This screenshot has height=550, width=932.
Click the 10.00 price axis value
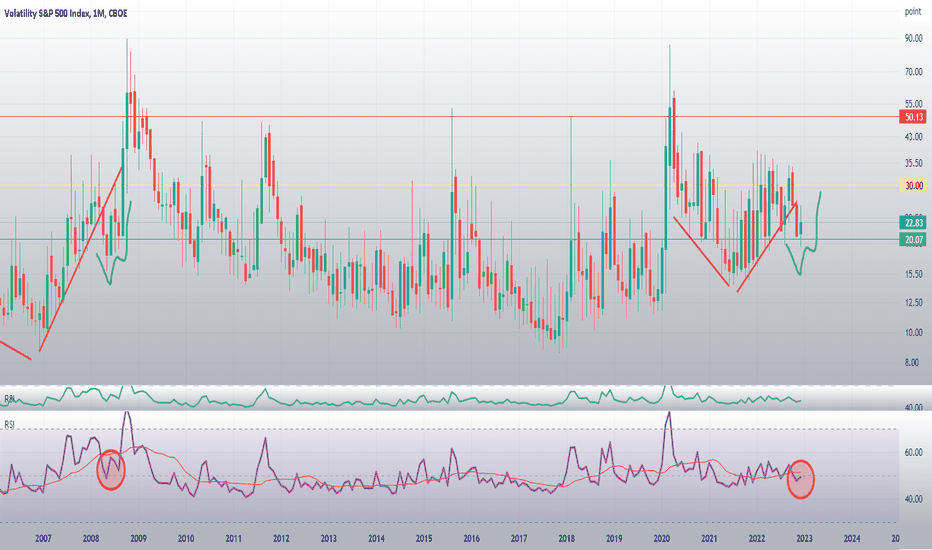914,332
